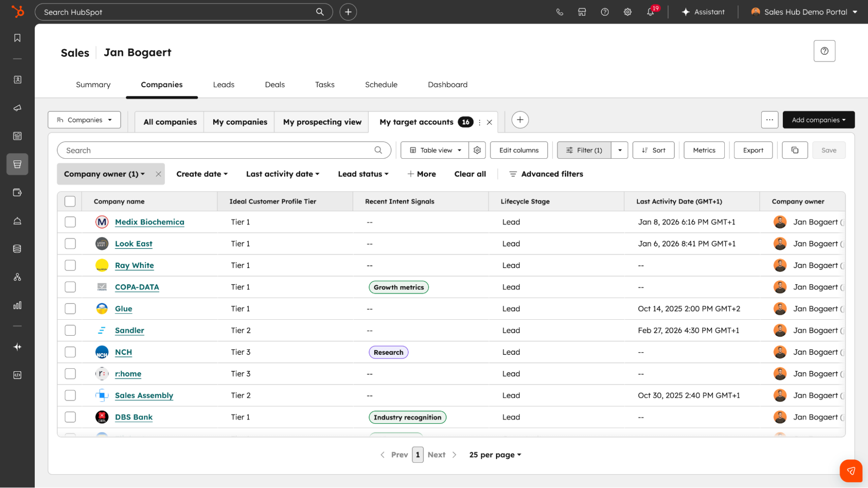868x488 pixels.
Task: Open the Sales Hub Demo Portal account menu
Action: [805, 12]
